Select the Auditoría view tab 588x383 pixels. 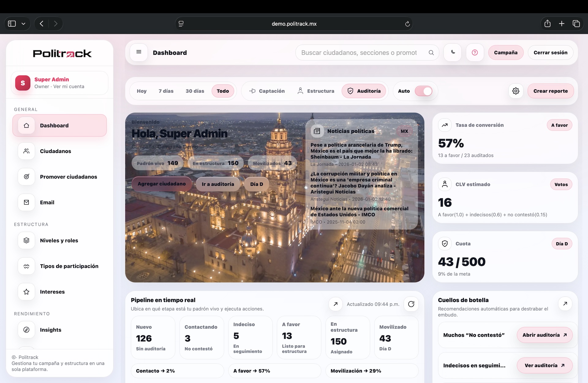364,91
